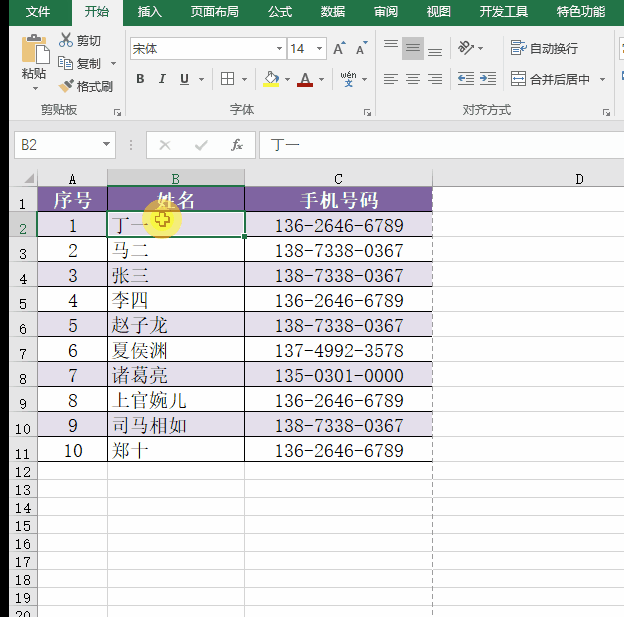This screenshot has width=624, height=617.
Task: Open the font size dropdown 14
Action: (319, 49)
